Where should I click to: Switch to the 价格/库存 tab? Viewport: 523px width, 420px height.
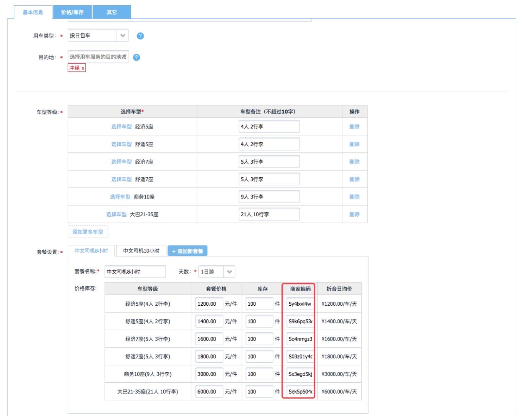(72, 12)
